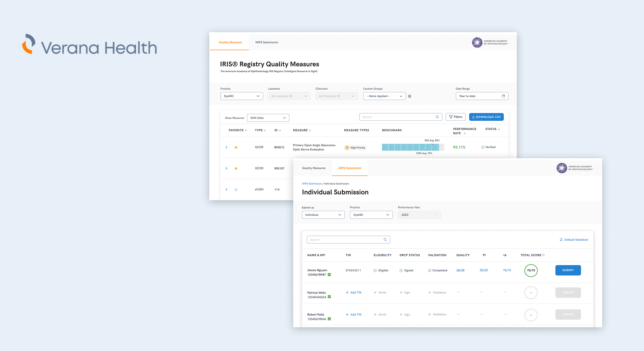Click the IRIS012 benchmark bar
This screenshot has width=644, height=351.
(413, 147)
